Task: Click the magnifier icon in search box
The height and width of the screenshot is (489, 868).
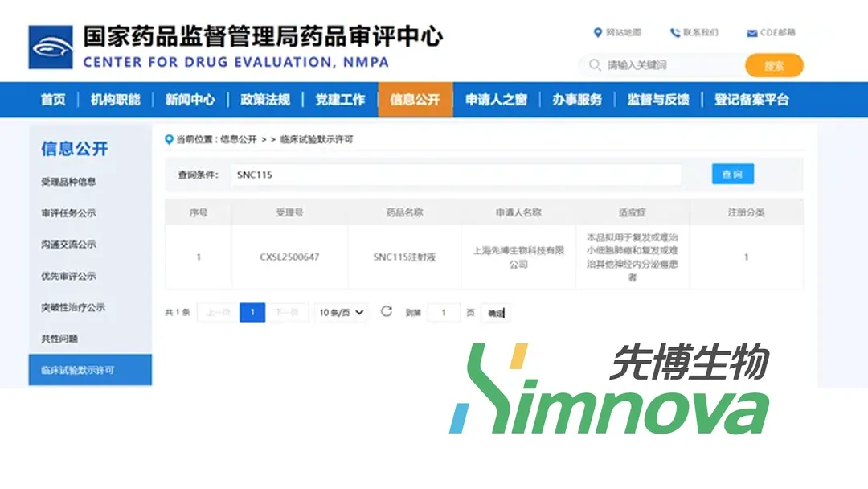Action: click(x=595, y=65)
